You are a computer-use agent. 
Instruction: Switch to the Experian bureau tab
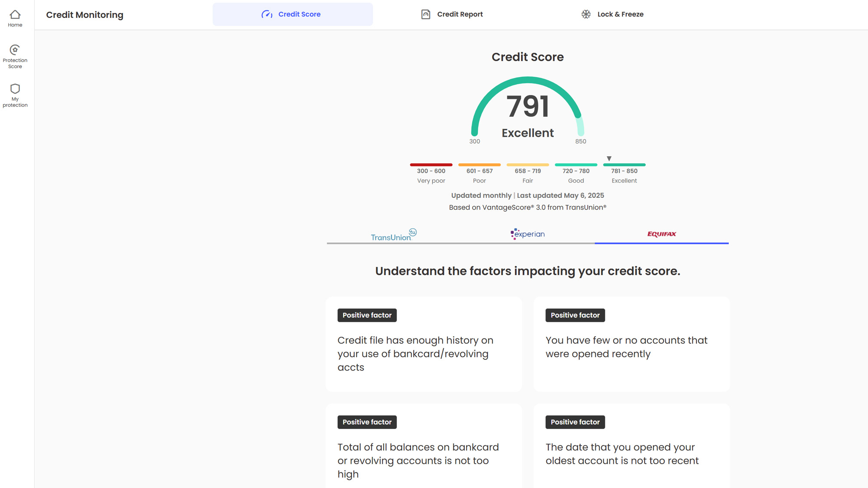(x=527, y=234)
